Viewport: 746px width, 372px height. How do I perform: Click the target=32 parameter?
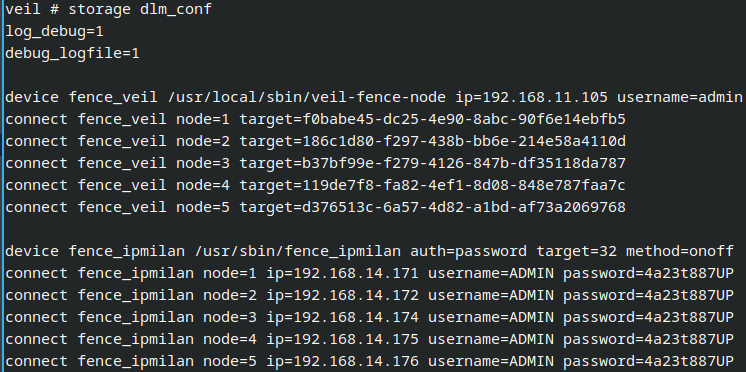(x=577, y=251)
